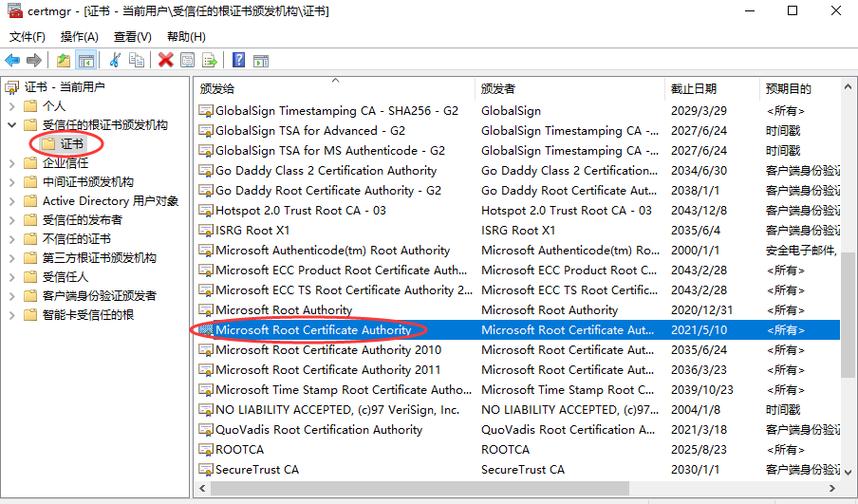
Task: Select 受信任的发布者 in the tree
Action: tap(82, 220)
